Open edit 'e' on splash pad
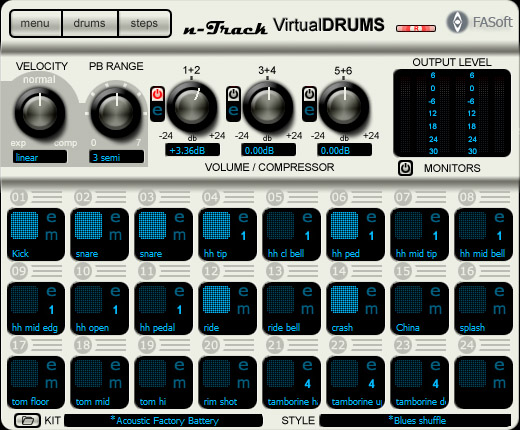Viewport: 520px width, 430px height. click(x=499, y=292)
